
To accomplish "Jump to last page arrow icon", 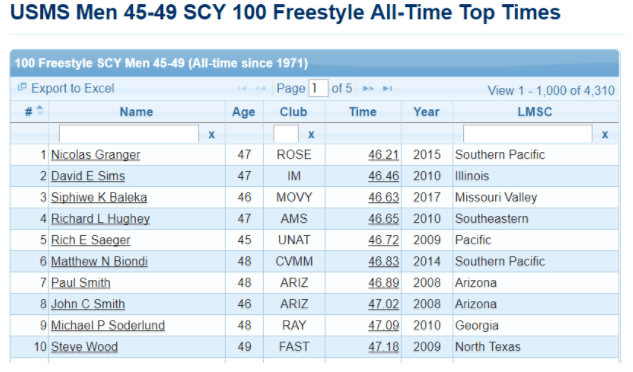I will pyautogui.click(x=388, y=88).
